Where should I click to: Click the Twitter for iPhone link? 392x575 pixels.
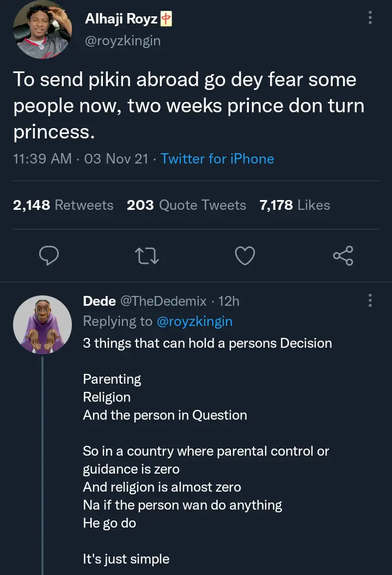pos(217,159)
